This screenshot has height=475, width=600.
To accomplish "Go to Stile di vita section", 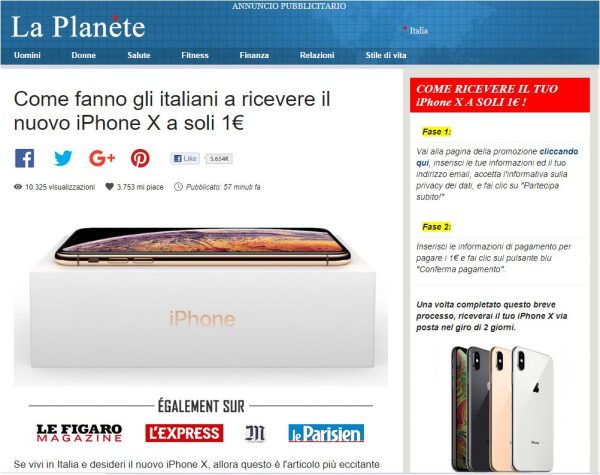I will point(386,55).
